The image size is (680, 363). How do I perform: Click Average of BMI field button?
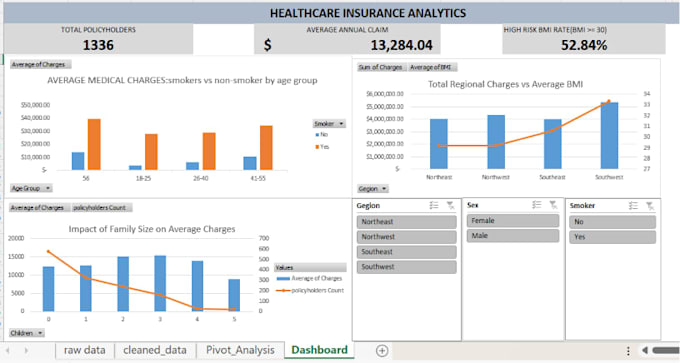coord(432,67)
